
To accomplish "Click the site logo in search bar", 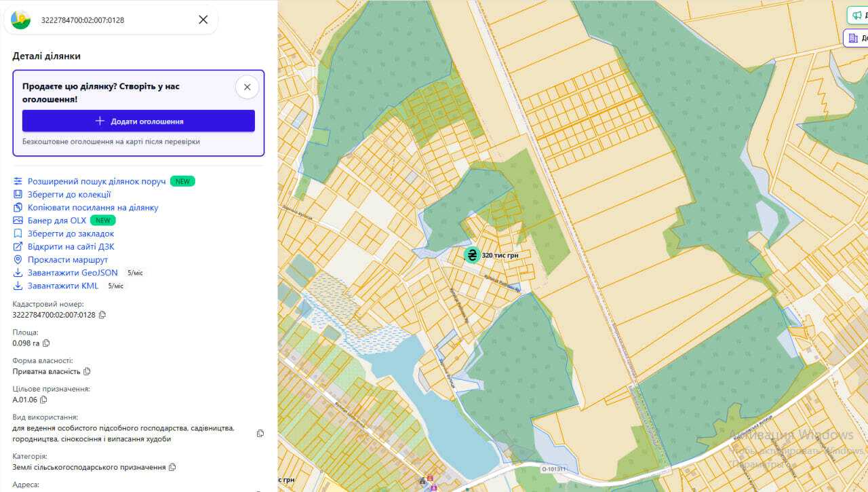I will (x=21, y=20).
